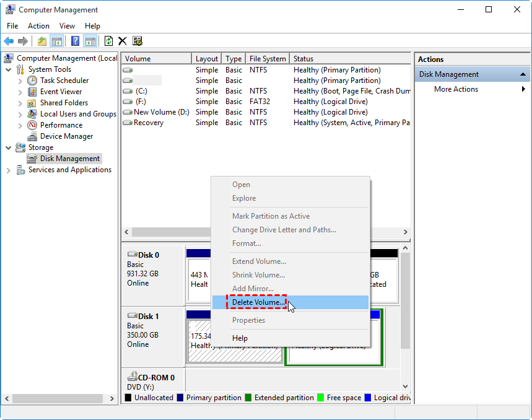
Task: Collapse the Disk Management actions section
Action: [x=523, y=74]
